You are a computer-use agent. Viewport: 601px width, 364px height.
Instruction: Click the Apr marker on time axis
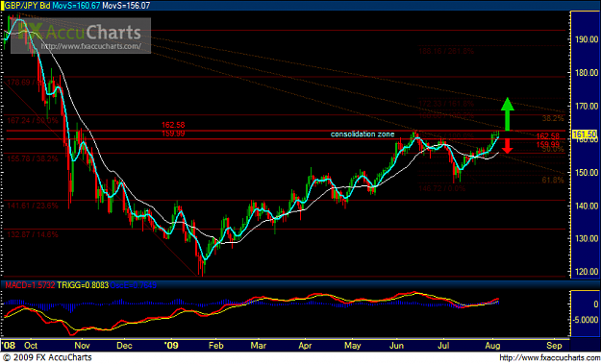[x=304, y=346]
